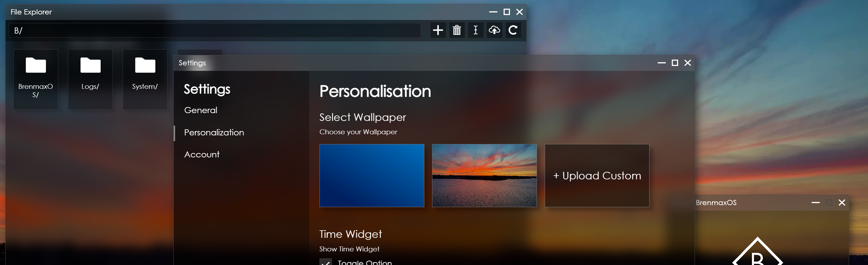Click the File Explorer path field showing B/
The image size is (868, 265).
(215, 31)
